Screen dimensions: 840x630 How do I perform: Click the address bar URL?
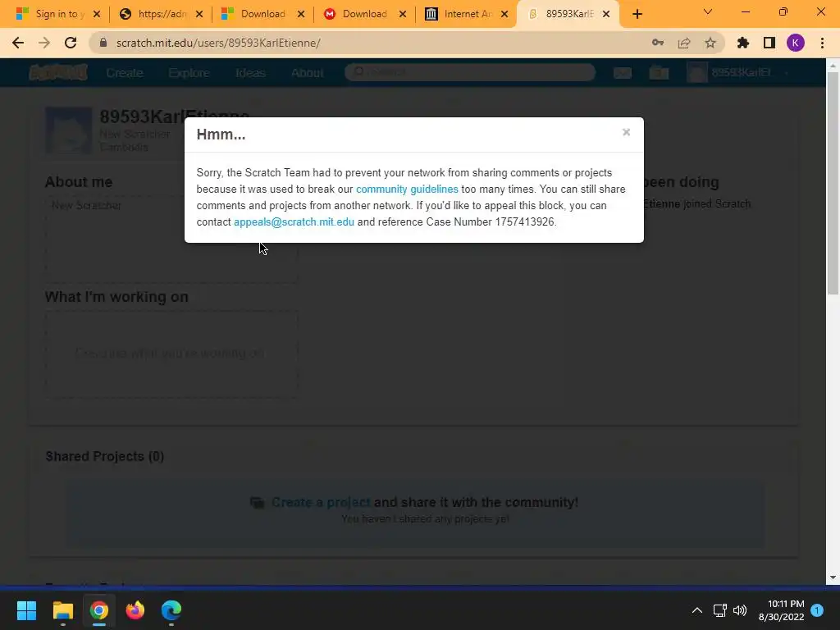[218, 43]
